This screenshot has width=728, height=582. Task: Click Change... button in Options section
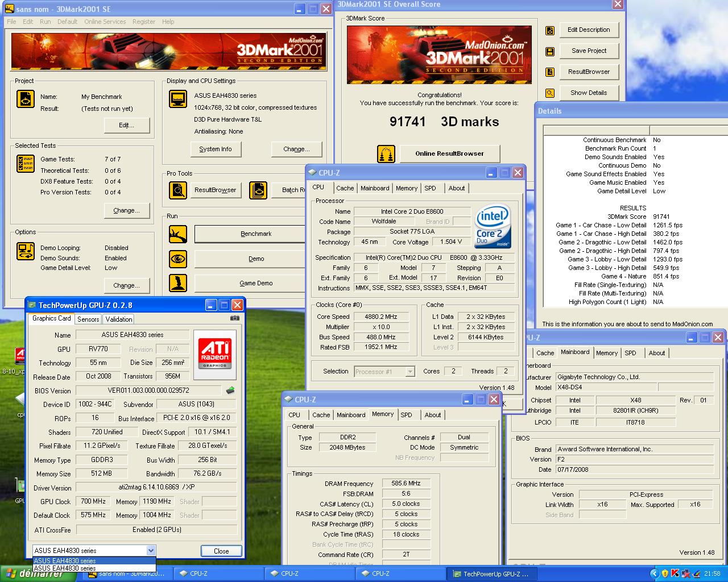click(126, 285)
